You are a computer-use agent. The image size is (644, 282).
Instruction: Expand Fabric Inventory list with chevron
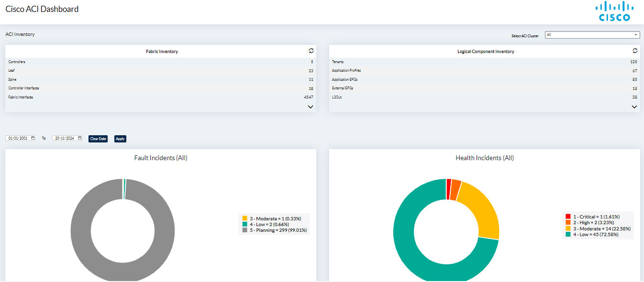coord(311,107)
